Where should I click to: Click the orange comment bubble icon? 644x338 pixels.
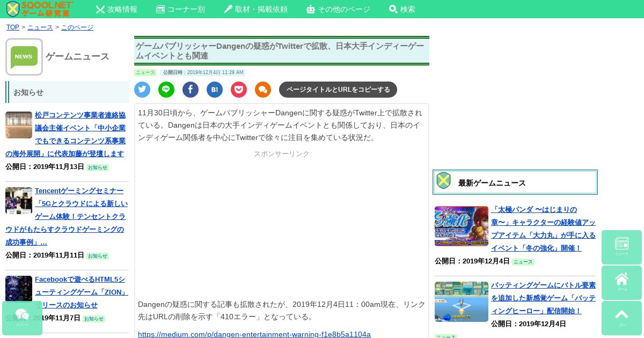coord(263,90)
